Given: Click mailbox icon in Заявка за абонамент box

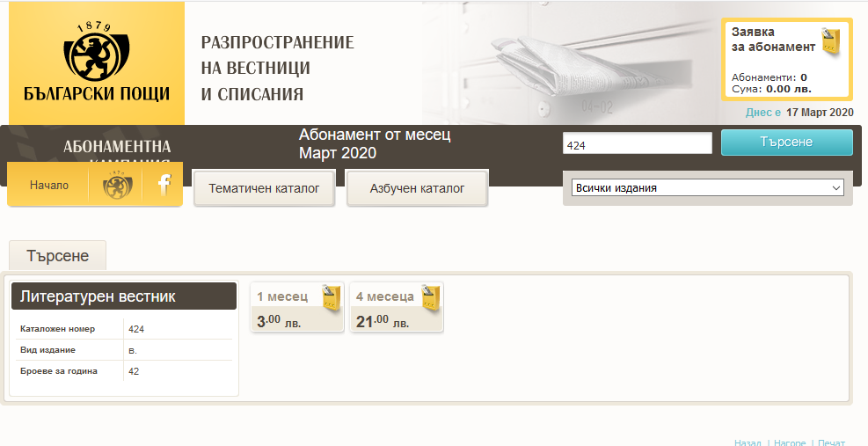Looking at the screenshot, I should tap(831, 41).
